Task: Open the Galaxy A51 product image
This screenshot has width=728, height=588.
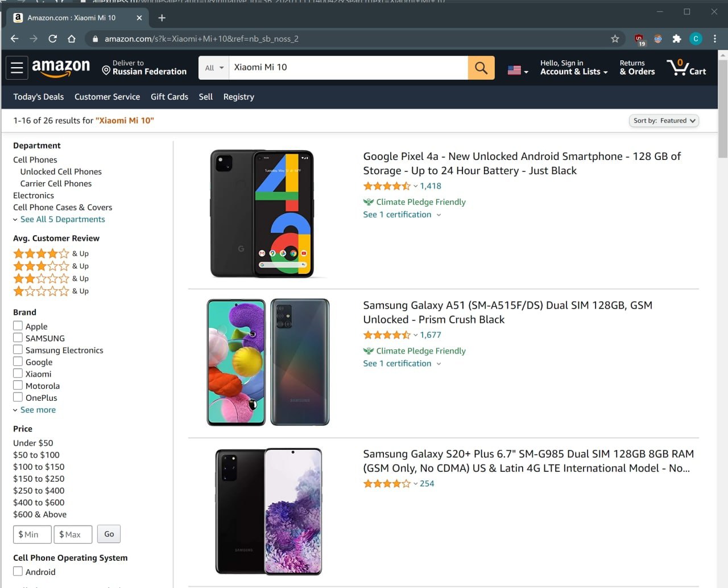Action: coord(268,362)
